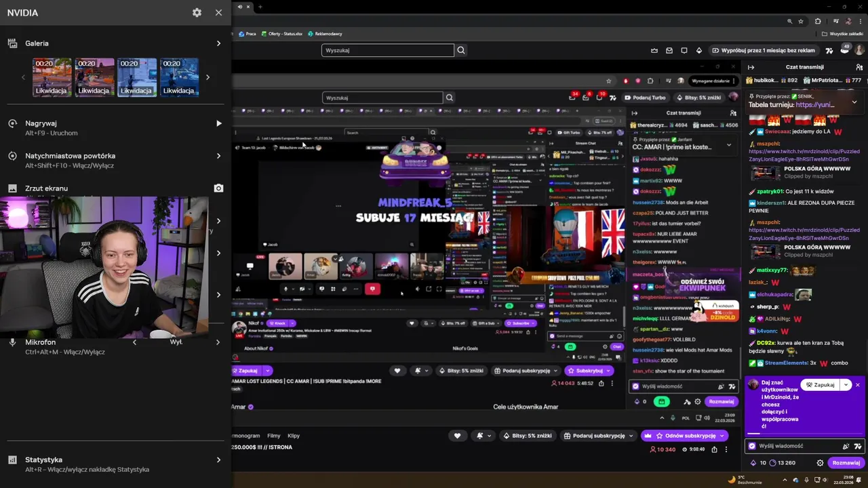868x488 pixels.
Task: Open the Whispers speech bubble icon in outer header
Action: pos(684,50)
